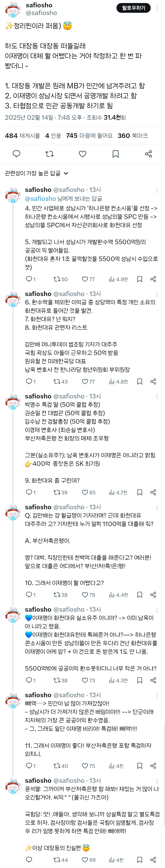Open more options menu beside 팔로우하기

pyautogui.click(x=157, y=8)
